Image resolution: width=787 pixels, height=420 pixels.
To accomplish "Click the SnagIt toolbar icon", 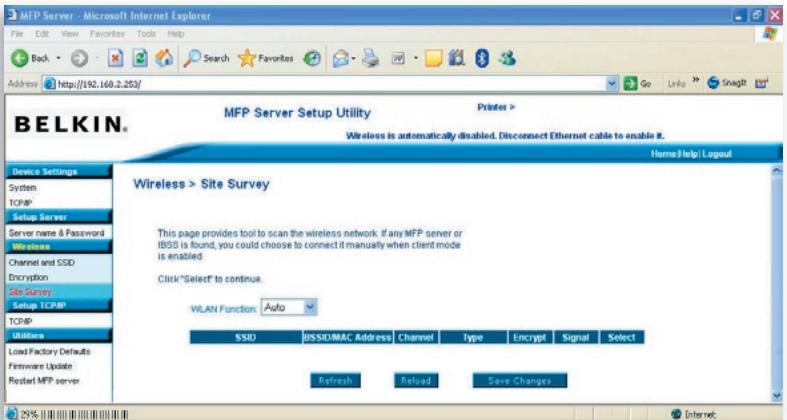I will (x=713, y=83).
